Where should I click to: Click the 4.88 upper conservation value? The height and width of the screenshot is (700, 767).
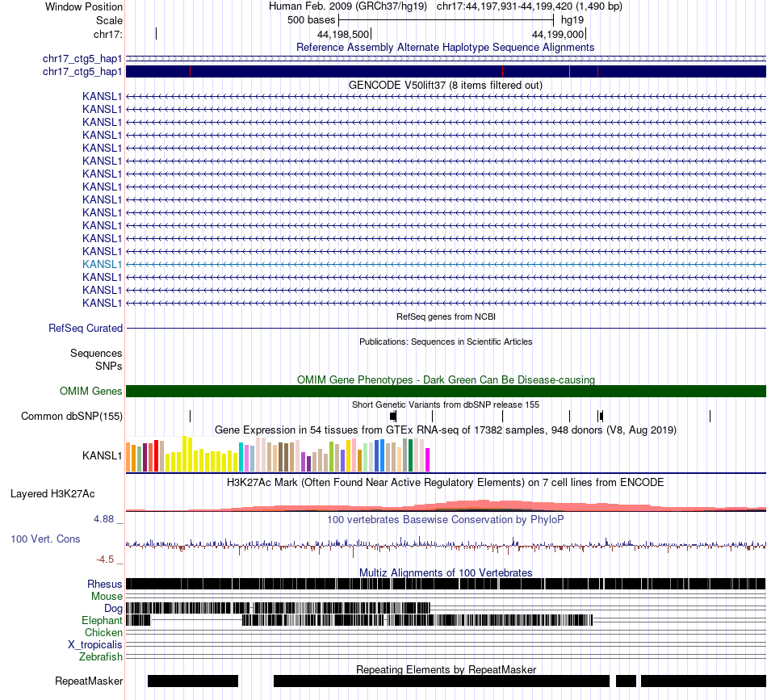coord(103,519)
